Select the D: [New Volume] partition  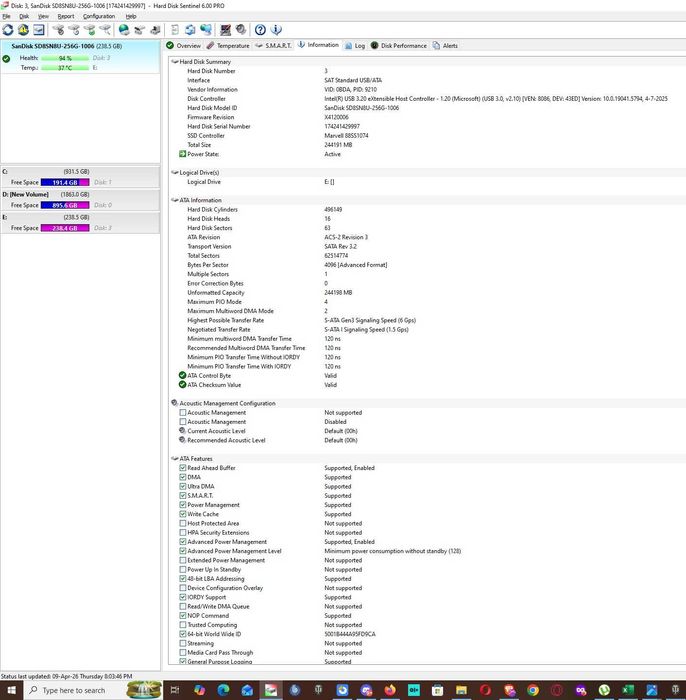click(80, 200)
